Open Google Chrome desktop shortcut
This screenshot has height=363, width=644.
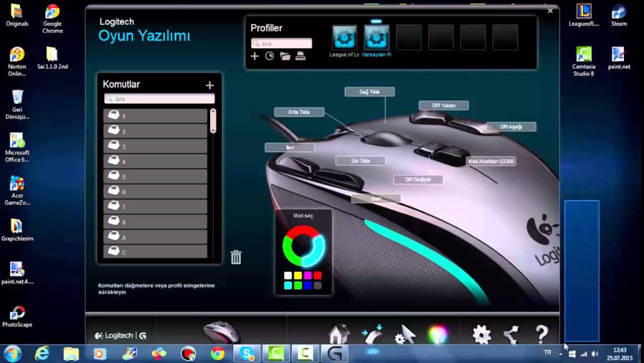point(53,19)
